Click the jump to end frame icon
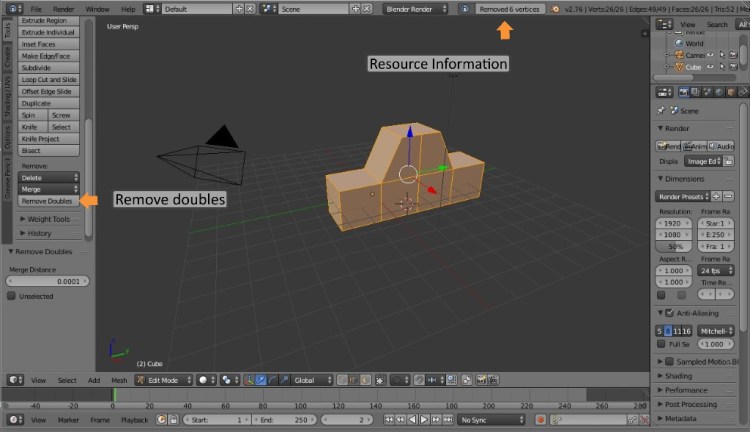 (x=447, y=419)
